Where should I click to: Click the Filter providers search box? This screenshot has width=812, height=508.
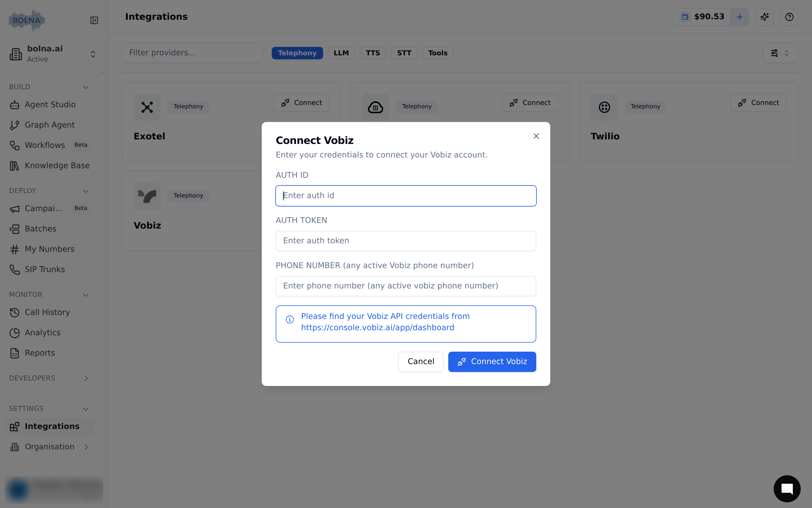192,53
